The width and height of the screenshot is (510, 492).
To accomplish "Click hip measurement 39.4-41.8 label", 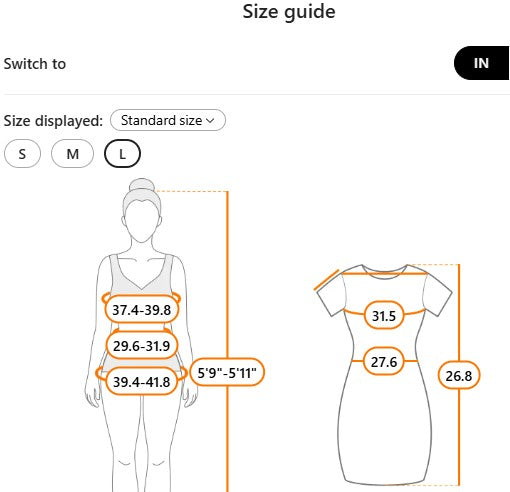I will coord(142,381).
